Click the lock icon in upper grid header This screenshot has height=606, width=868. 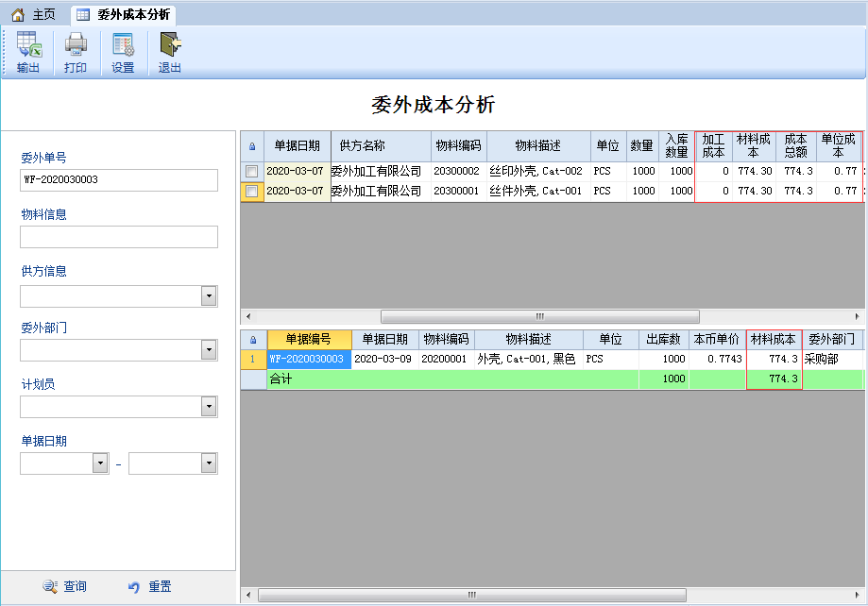click(252, 146)
